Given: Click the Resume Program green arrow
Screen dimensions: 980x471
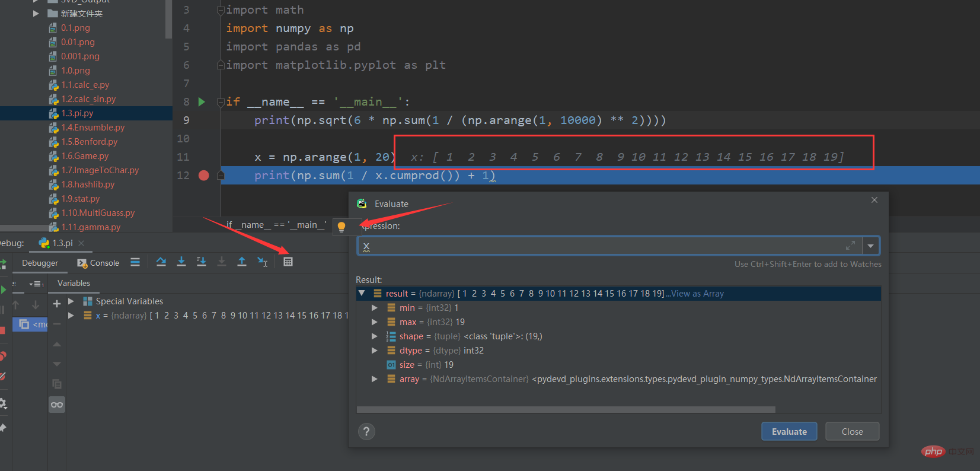Looking at the screenshot, I should pyautogui.click(x=4, y=289).
